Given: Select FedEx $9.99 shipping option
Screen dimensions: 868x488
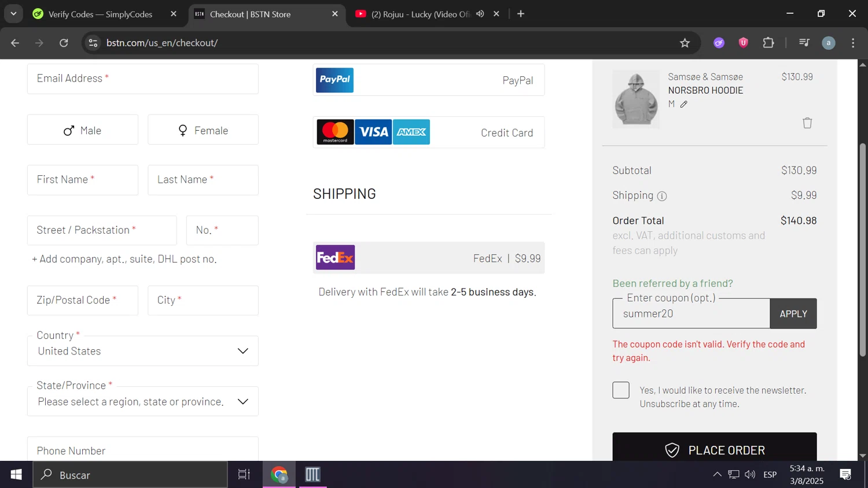Looking at the screenshot, I should pos(429,258).
